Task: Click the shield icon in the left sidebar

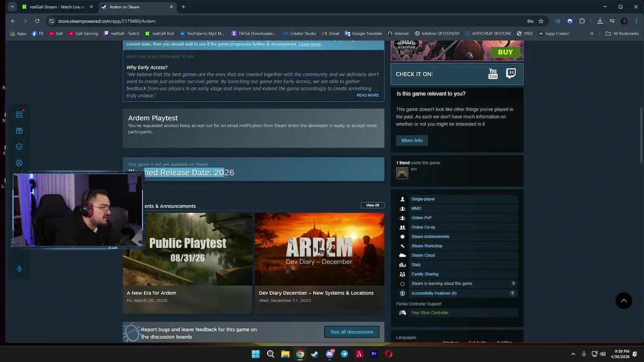Action: point(19,147)
